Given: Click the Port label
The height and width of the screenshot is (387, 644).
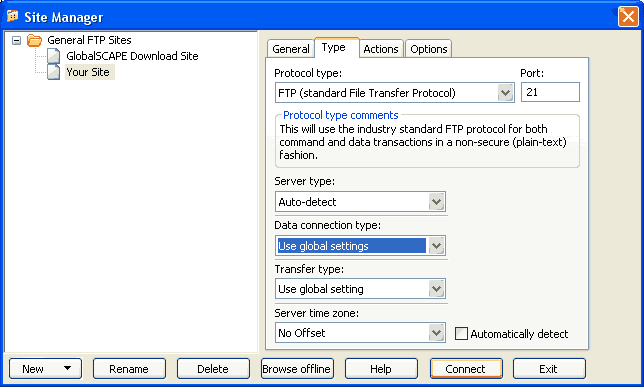Looking at the screenshot, I should coord(532,73).
